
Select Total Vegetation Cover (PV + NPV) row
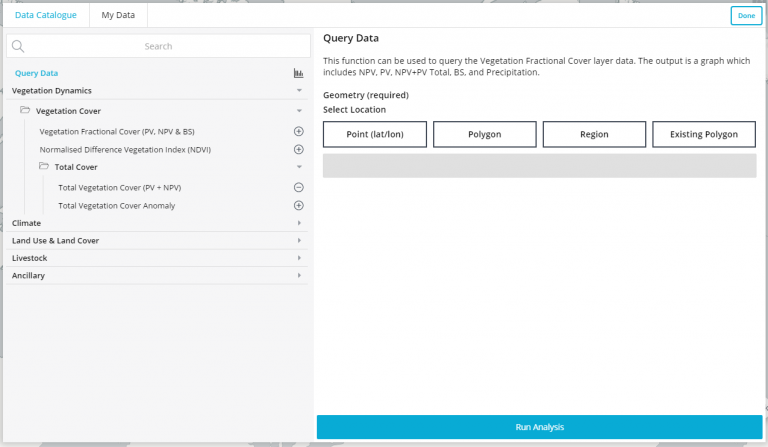[x=120, y=188]
